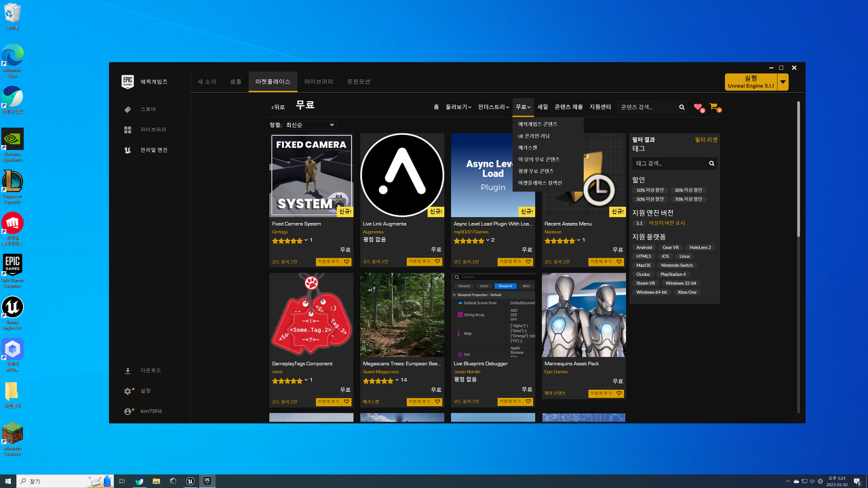Viewport: 868px width, 488px height.
Task: Open Microsoft Edge desktop shortcut
Action: click(12, 60)
